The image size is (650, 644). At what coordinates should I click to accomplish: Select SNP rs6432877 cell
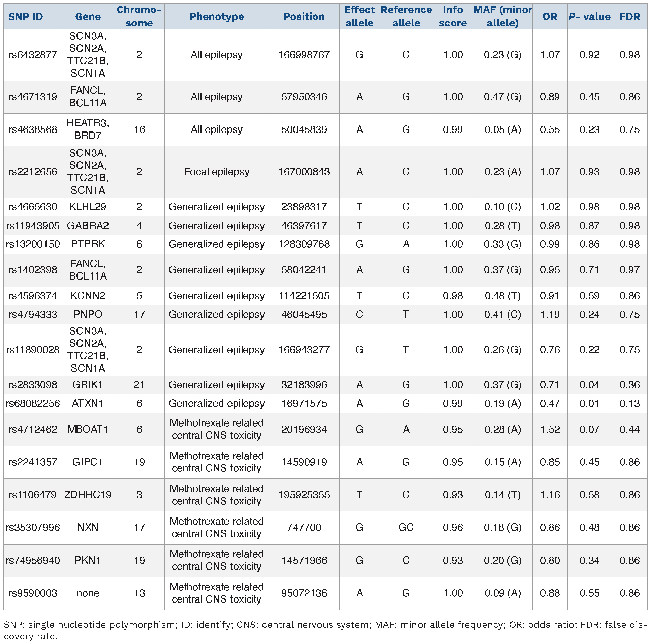click(x=33, y=55)
